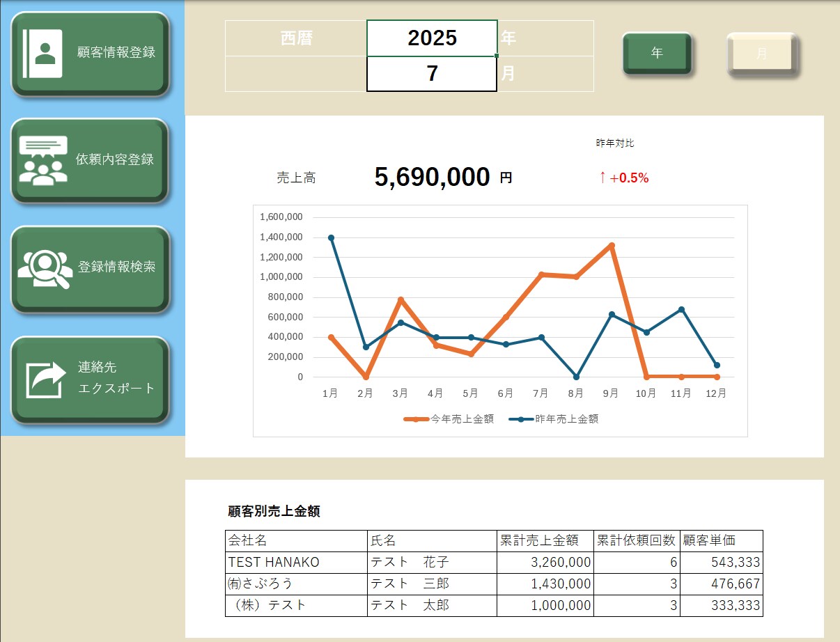Click the January point on blue line
This screenshot has height=642, width=840.
pos(331,237)
